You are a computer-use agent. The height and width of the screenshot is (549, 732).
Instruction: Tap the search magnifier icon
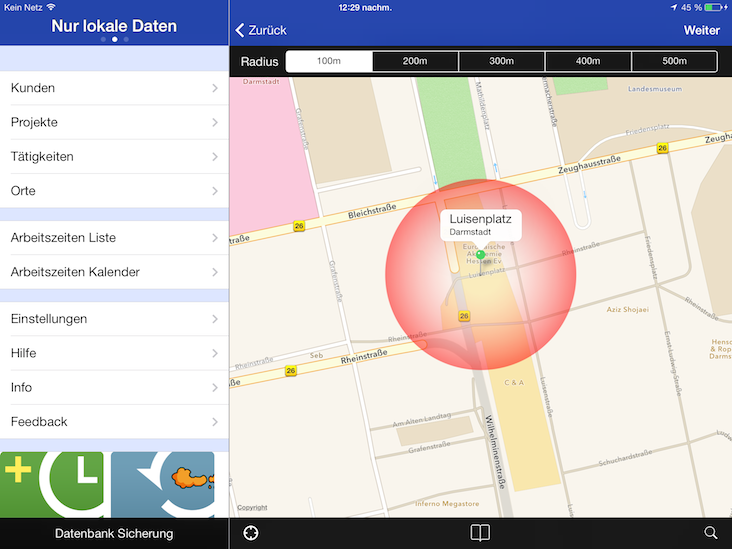[x=711, y=533]
